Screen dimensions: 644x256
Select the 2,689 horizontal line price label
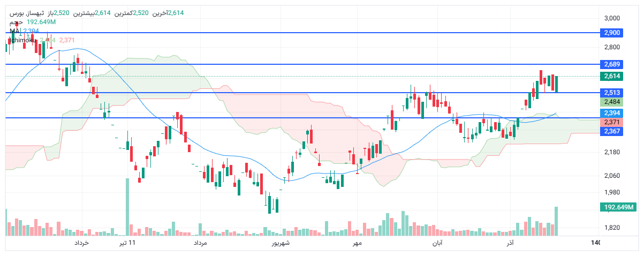tap(611, 64)
